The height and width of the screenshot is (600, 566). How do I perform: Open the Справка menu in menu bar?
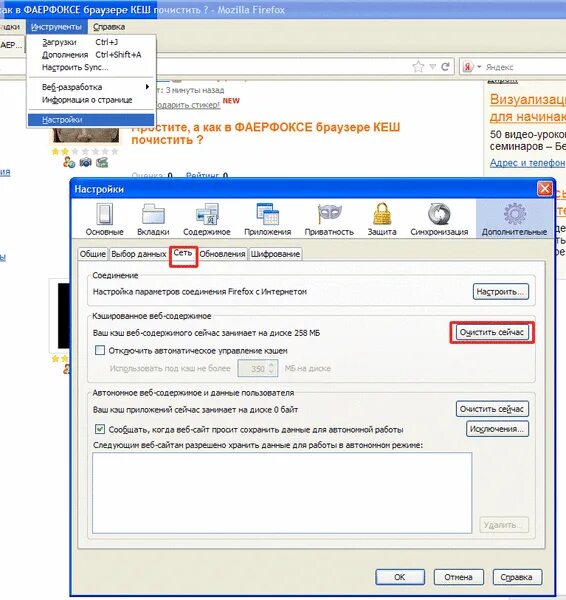(x=109, y=27)
